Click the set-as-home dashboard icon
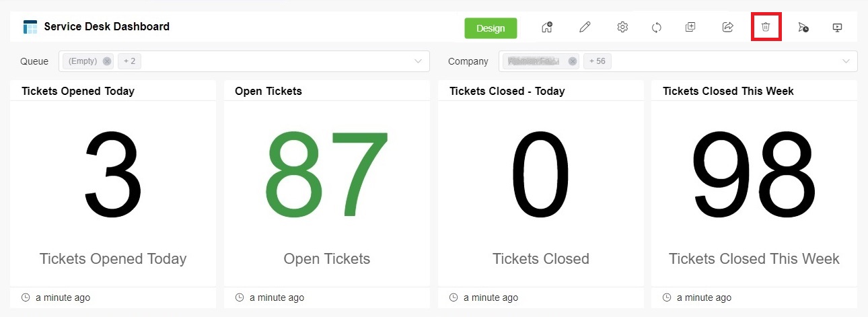 547,28
